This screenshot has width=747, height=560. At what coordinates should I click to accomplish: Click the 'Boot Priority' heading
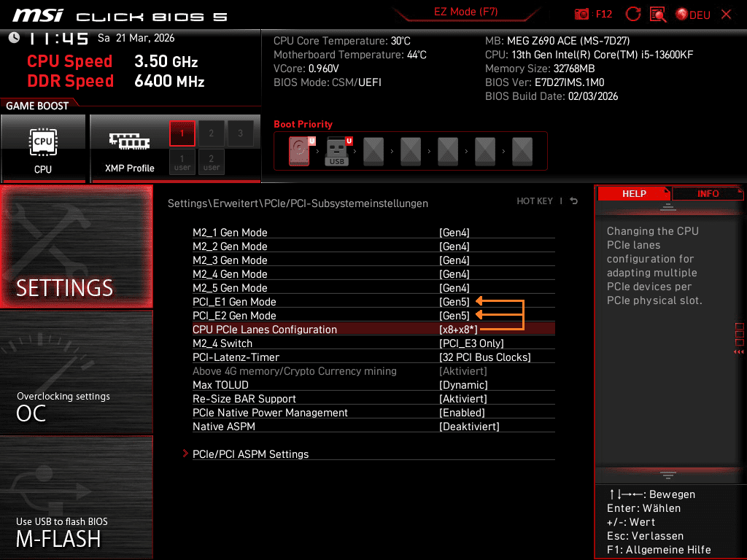303,124
